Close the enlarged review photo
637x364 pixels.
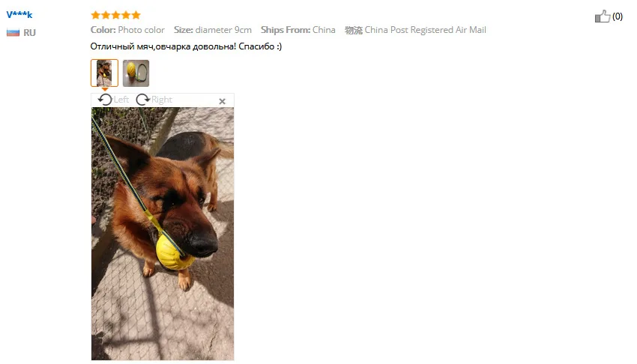click(x=223, y=101)
